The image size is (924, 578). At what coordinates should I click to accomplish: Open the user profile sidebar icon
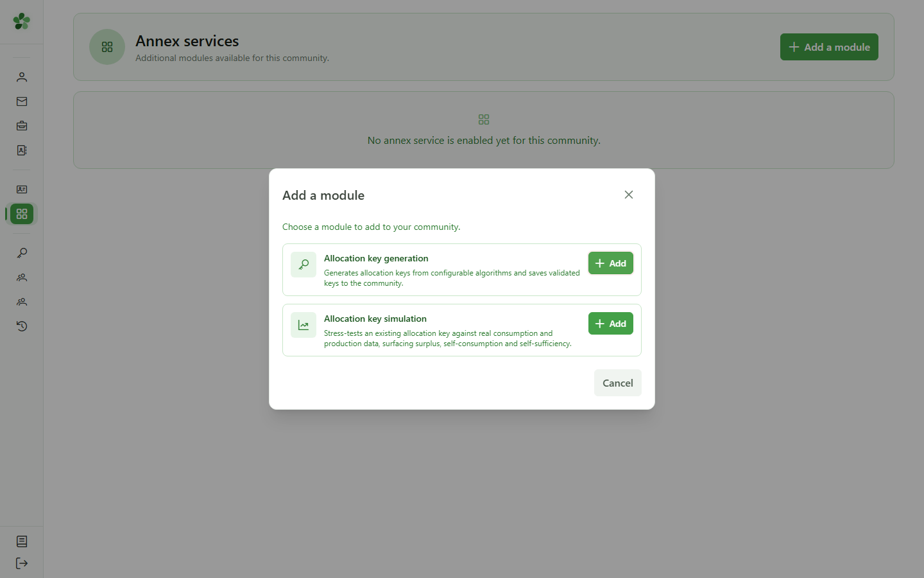pos(22,77)
